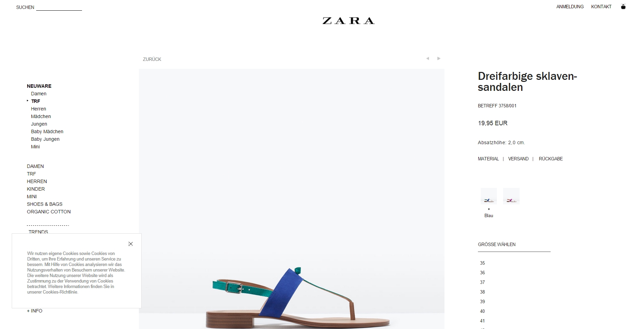The height and width of the screenshot is (329, 644).
Task: Focus the SUCHEN search field
Action: [x=59, y=7]
